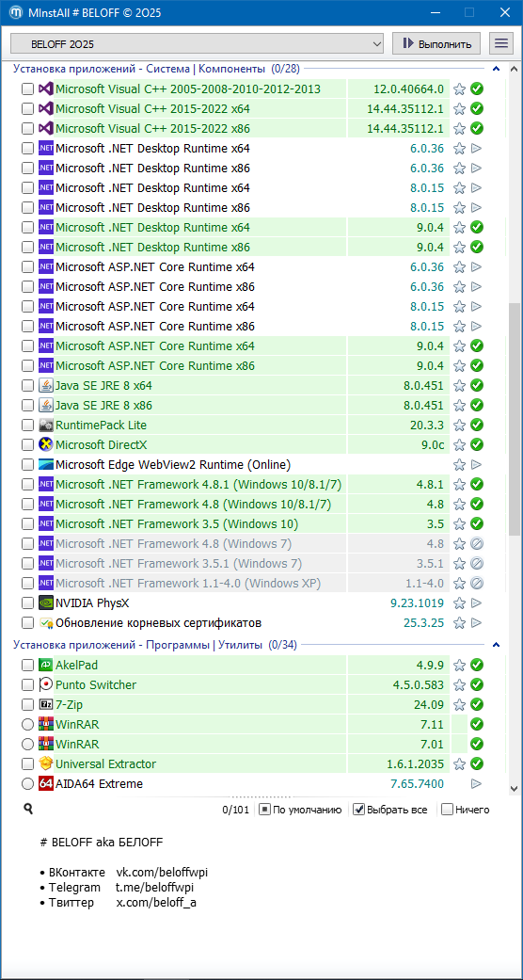Click green checkmark for Visual C++ 2015-2022 x64
523x980 pixels.
point(477,109)
